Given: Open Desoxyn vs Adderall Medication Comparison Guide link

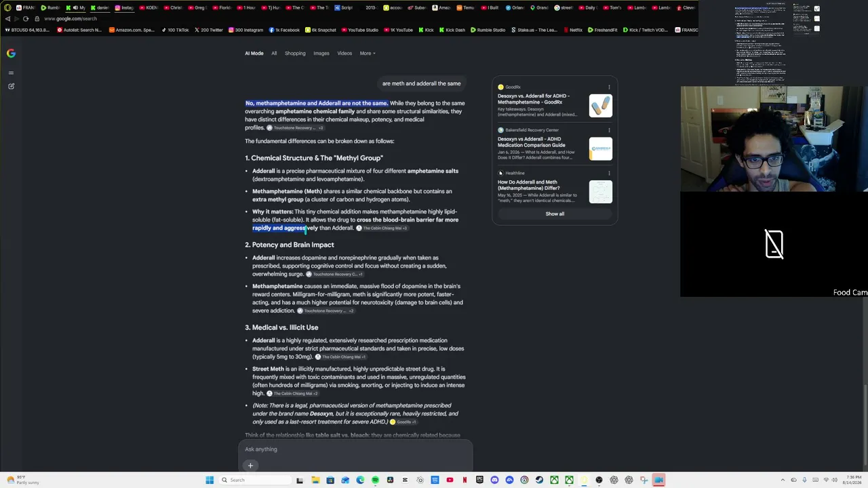Looking at the screenshot, I should pyautogui.click(x=532, y=142).
